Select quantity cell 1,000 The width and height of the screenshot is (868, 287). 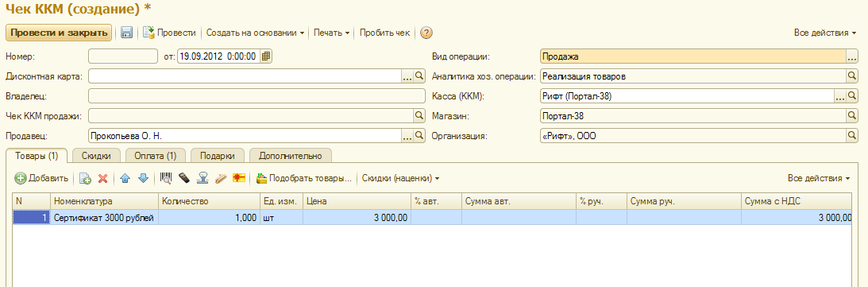(209, 218)
